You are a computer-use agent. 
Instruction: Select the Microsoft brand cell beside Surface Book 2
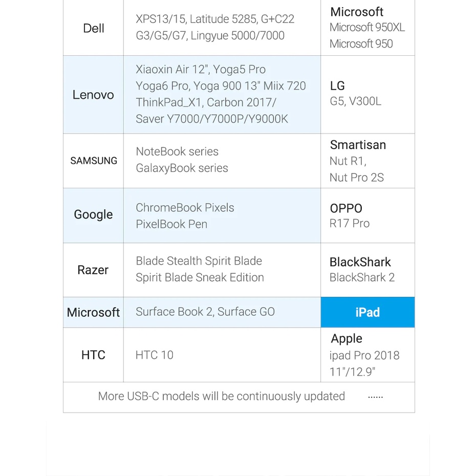pyautogui.click(x=93, y=312)
